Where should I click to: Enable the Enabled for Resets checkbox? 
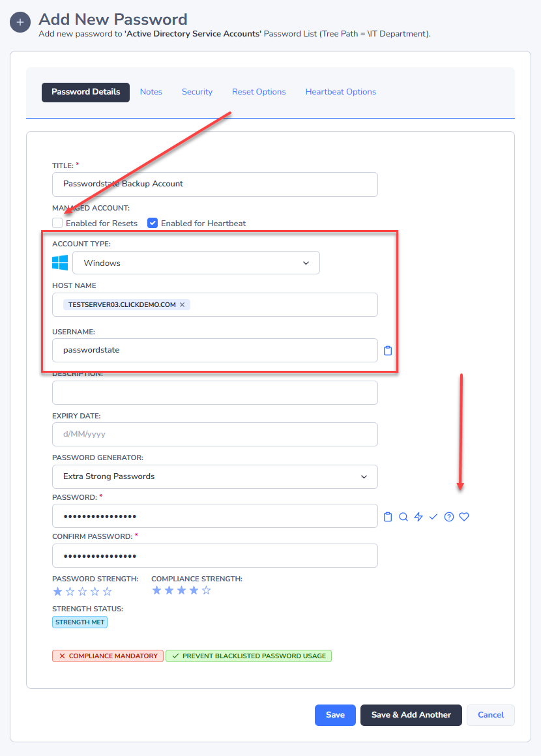click(57, 223)
